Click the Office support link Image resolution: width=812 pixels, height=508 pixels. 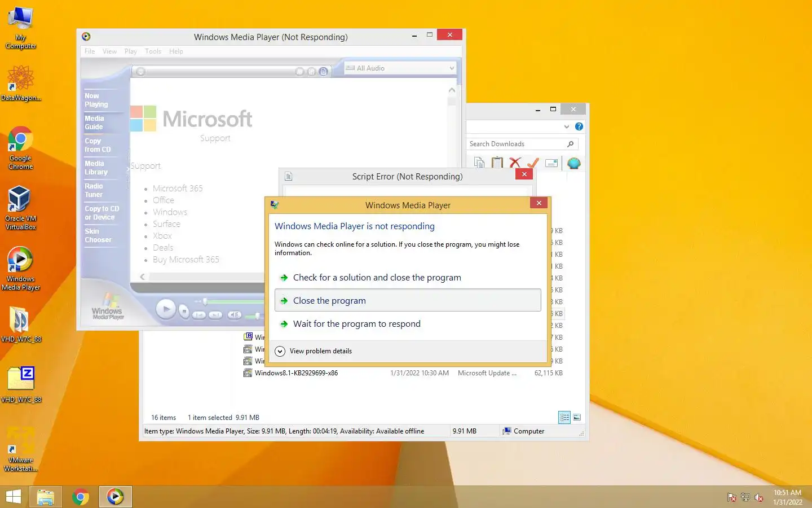164,200
